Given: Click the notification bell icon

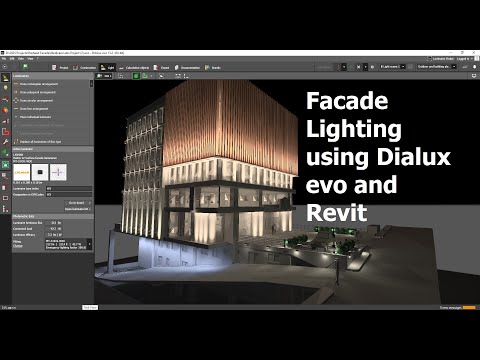Looking at the screenshot, I should (x=475, y=67).
